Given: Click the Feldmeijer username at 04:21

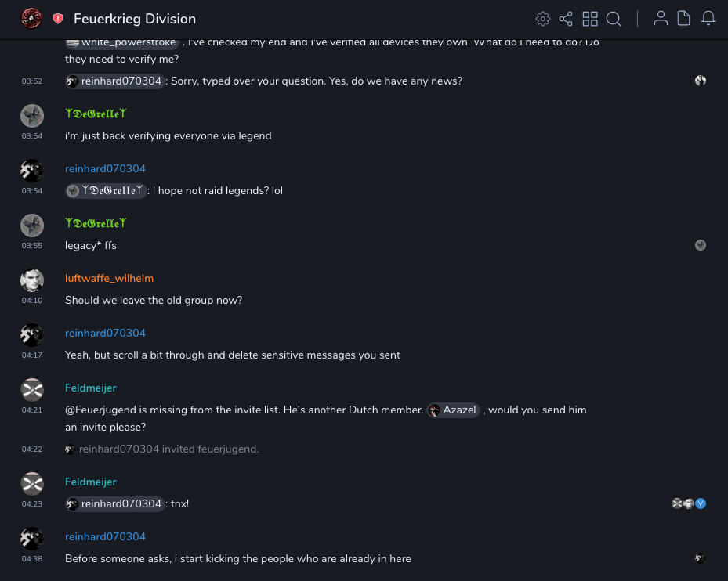Looking at the screenshot, I should tap(90, 388).
